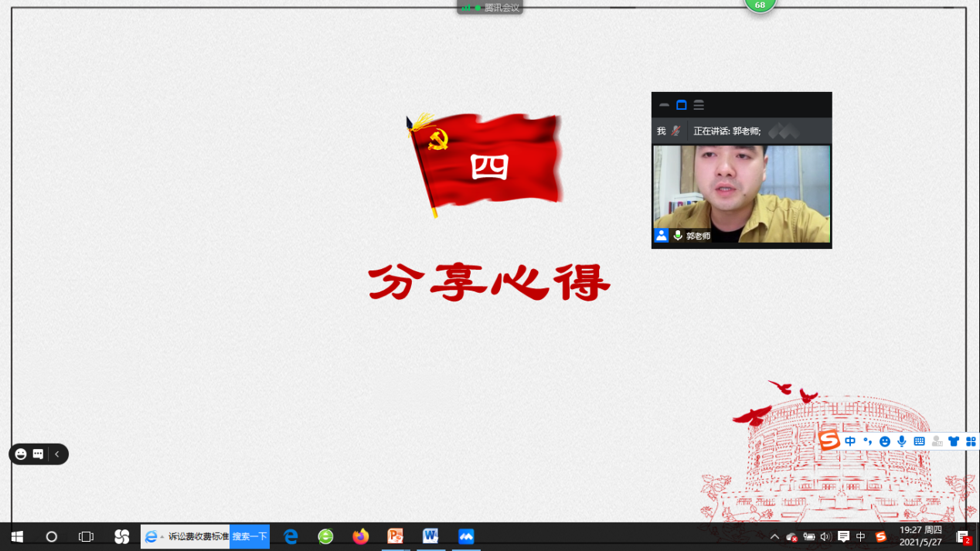Click the Sogou voice input microphone icon

(902, 441)
